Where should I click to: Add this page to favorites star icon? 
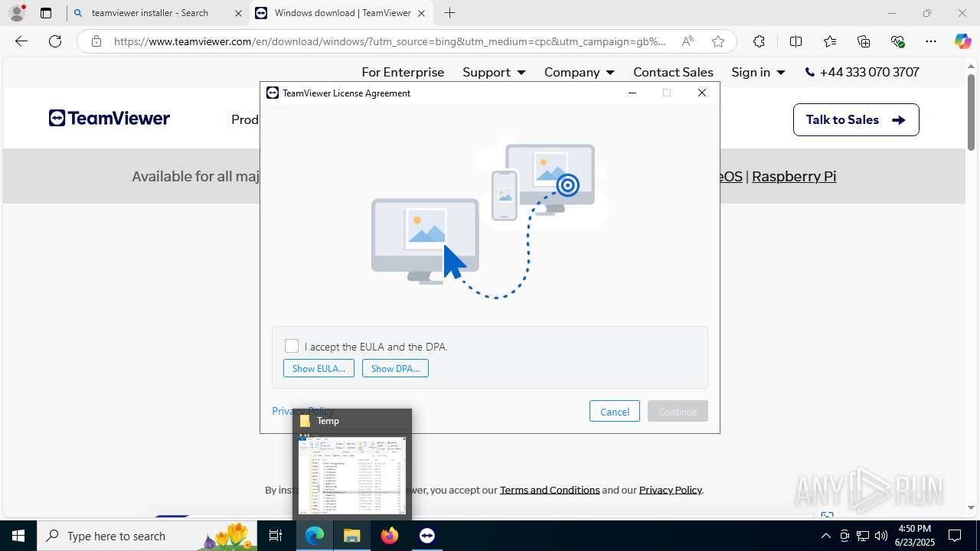717,41
